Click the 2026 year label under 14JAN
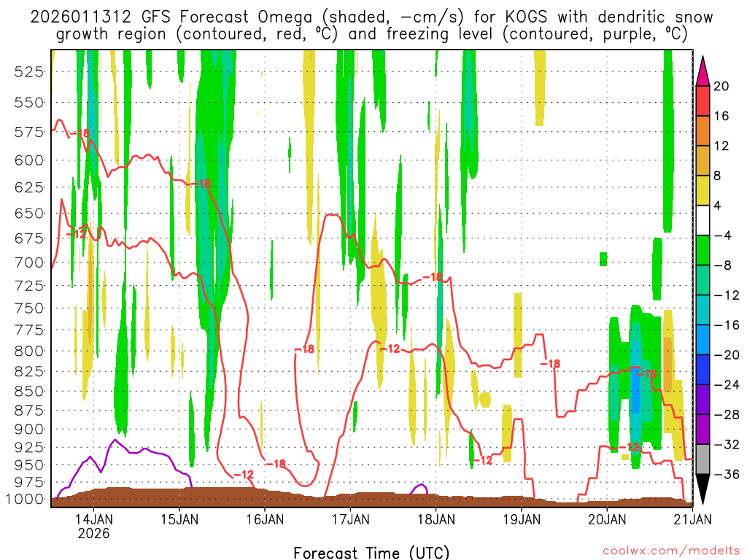Image resolution: width=747 pixels, height=560 pixels. point(93,533)
